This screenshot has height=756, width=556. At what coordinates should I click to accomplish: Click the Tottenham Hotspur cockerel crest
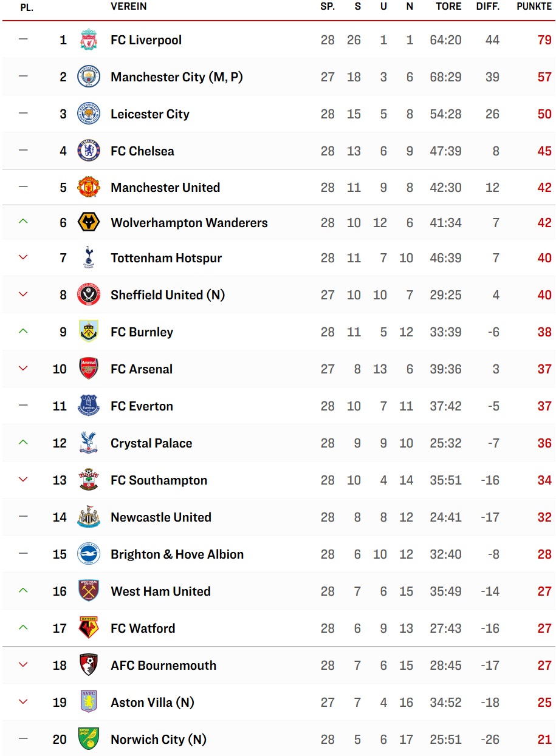pos(89,258)
